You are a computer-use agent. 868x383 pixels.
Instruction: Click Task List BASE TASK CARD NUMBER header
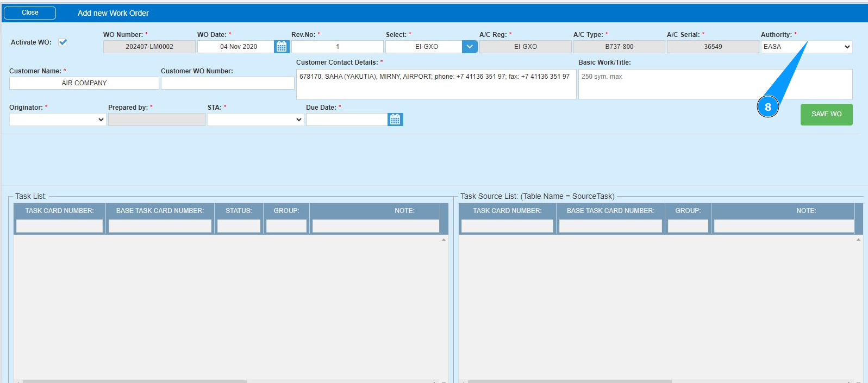click(x=160, y=211)
